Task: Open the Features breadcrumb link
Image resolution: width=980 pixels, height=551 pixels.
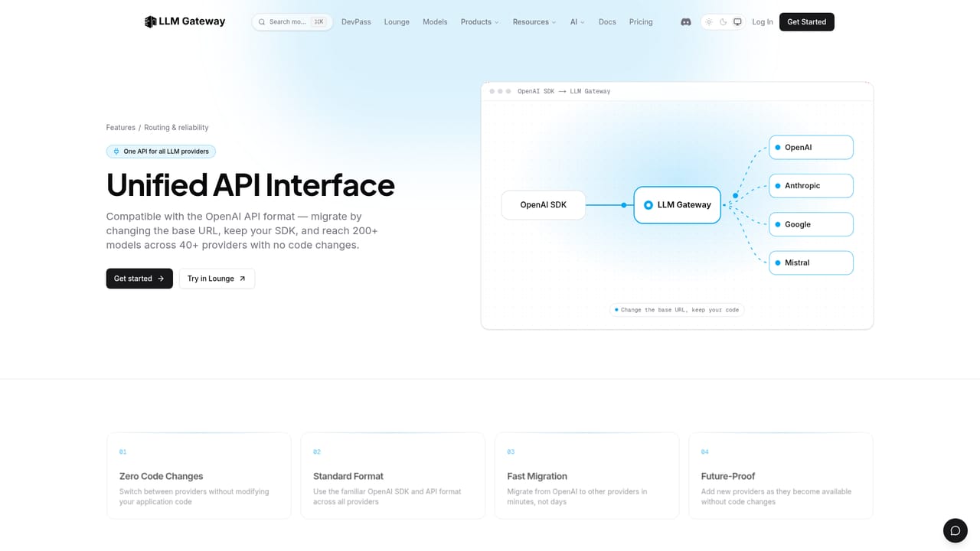Action: [121, 128]
